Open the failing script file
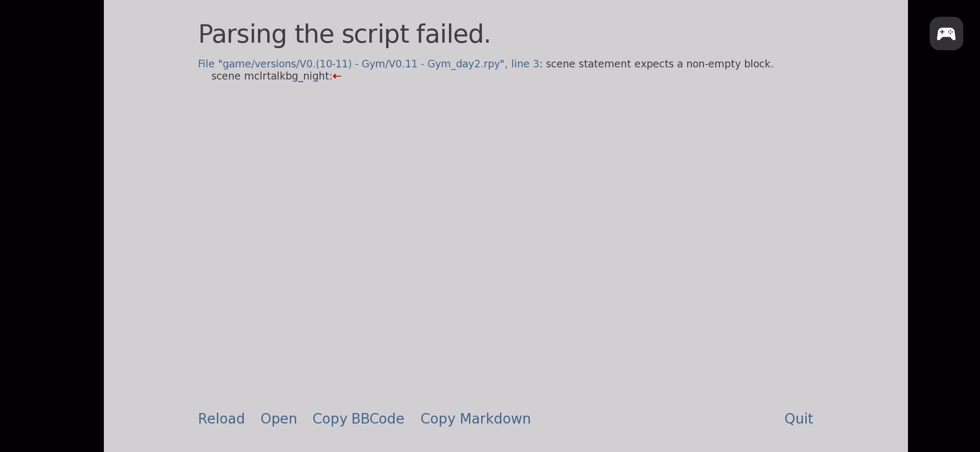The height and width of the screenshot is (452, 980). [279, 419]
